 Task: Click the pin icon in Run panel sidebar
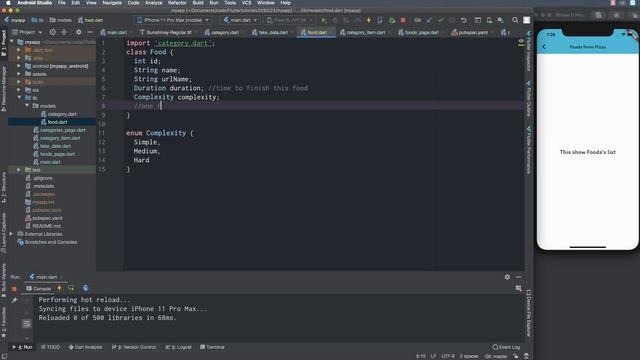click(x=14, y=300)
